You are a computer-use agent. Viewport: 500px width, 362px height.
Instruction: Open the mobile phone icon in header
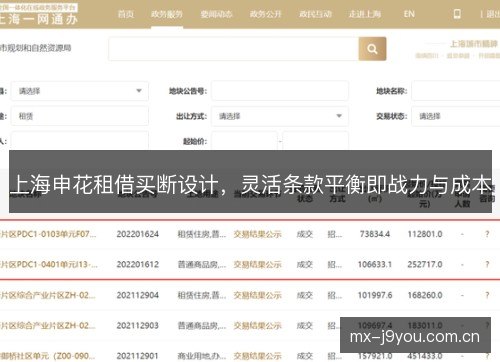tap(457, 14)
